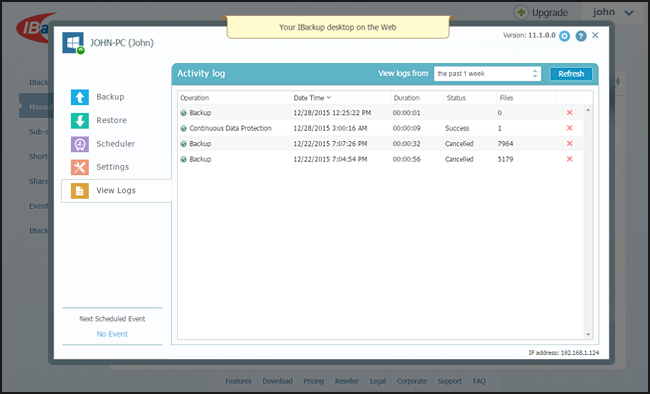Click the '12/22/2015 7:04:54 PM' date cell
The width and height of the screenshot is (650, 394).
click(330, 159)
